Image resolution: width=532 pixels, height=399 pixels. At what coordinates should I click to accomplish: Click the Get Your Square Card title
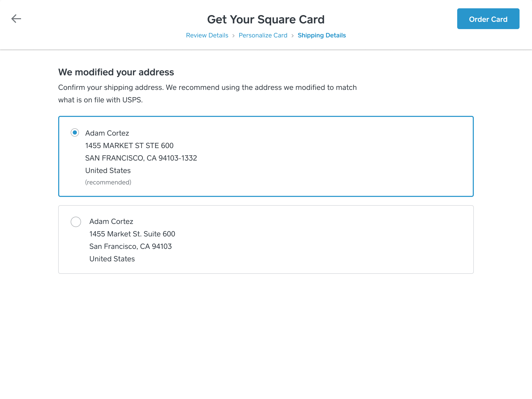click(266, 19)
